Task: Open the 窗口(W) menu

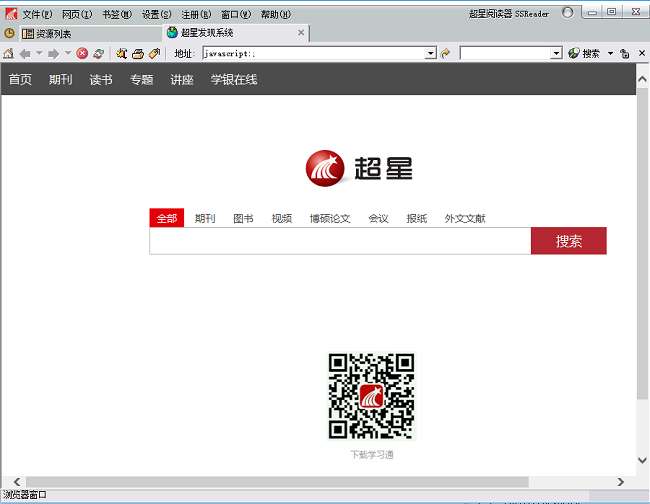Action: point(236,15)
